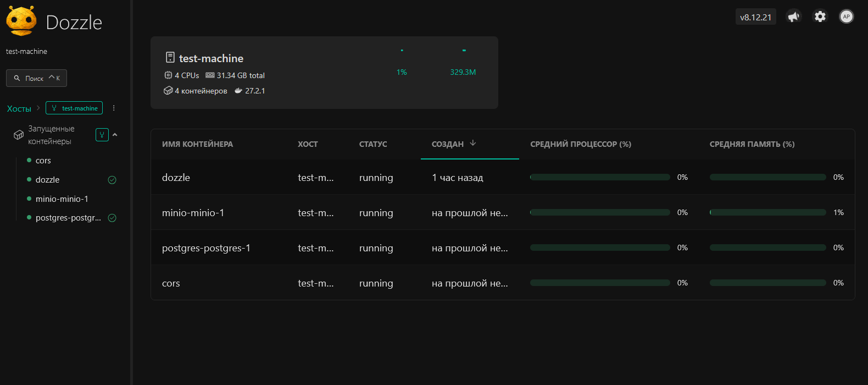The width and height of the screenshot is (868, 385).
Task: Click the check icon next to postgres-postgr... in the sidebar
Action: pos(112,218)
